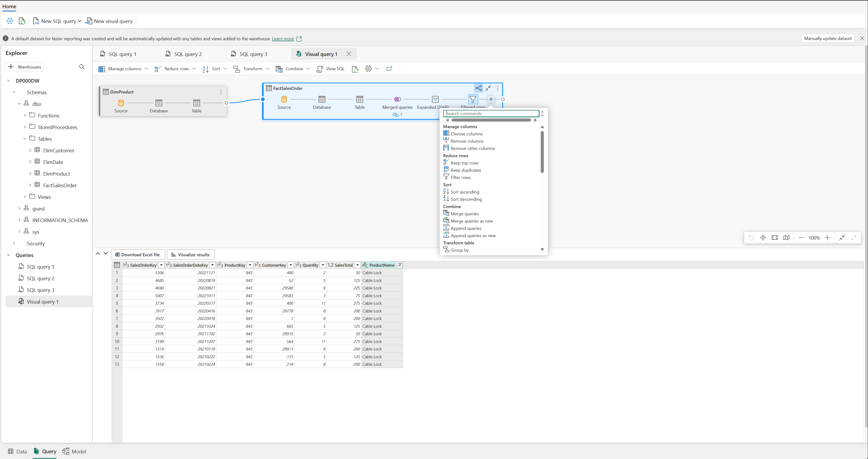Switch to the SQL query 2 tab
This screenshot has height=459, width=868.
pos(188,54)
